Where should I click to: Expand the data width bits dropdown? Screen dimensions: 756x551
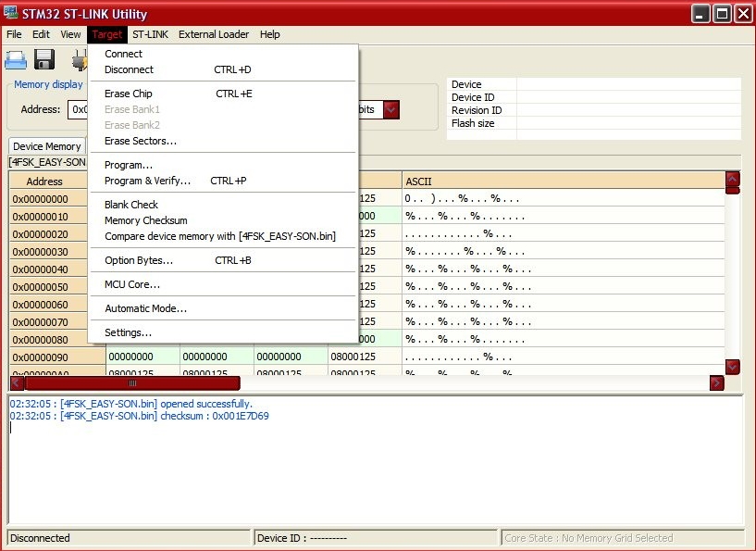[391, 109]
